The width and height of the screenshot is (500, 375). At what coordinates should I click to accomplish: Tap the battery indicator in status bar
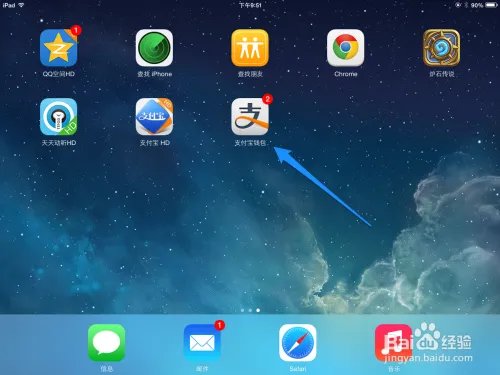[491, 5]
